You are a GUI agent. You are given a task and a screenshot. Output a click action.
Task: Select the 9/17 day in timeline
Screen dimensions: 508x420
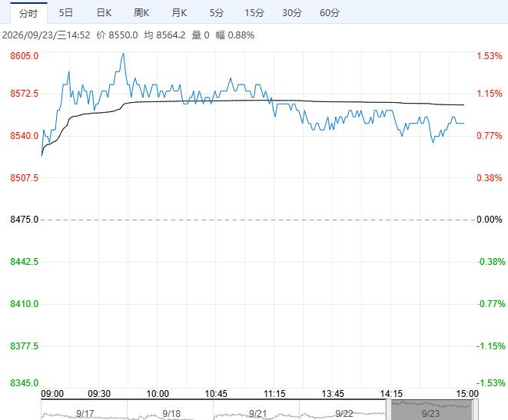pos(85,413)
